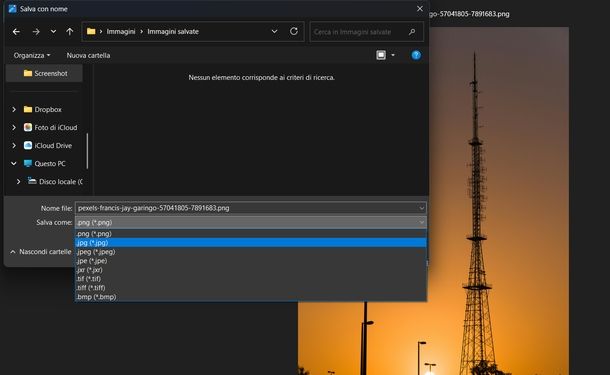The image size is (610, 375).
Task: Expand Disco locale drive node
Action: 18,181
